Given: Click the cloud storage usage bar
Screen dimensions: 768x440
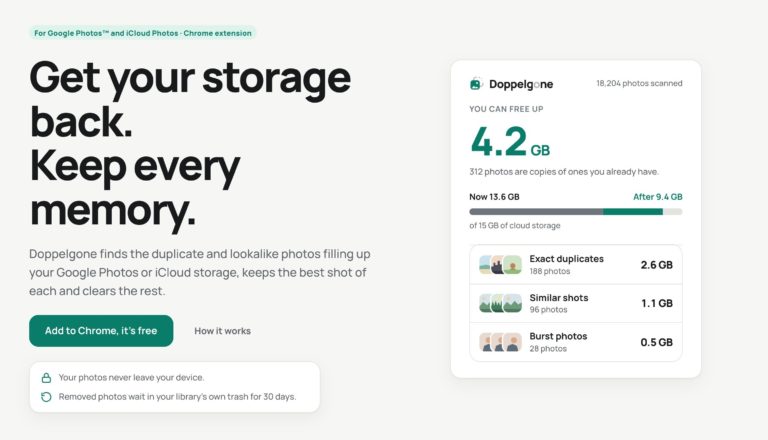Looking at the screenshot, I should (576, 212).
